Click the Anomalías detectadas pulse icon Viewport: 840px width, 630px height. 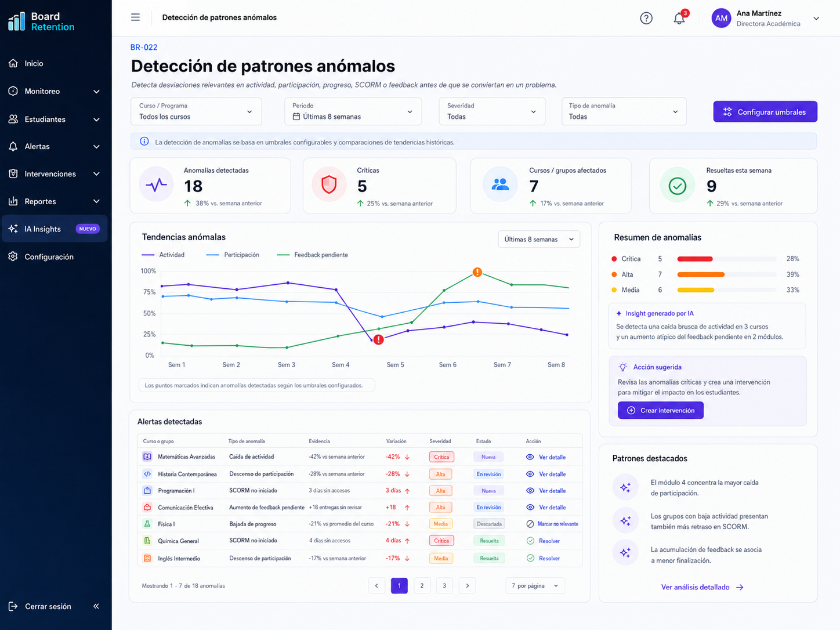point(156,185)
